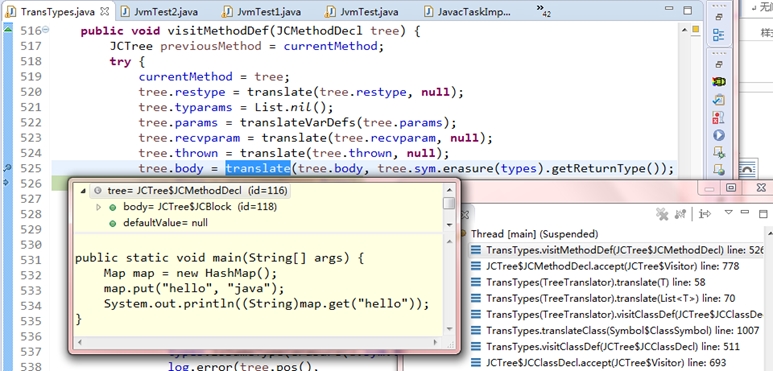Click Remove All Terminated Launches in Debug view
Screen dimensions: 773x371
pyautogui.click(x=662, y=214)
